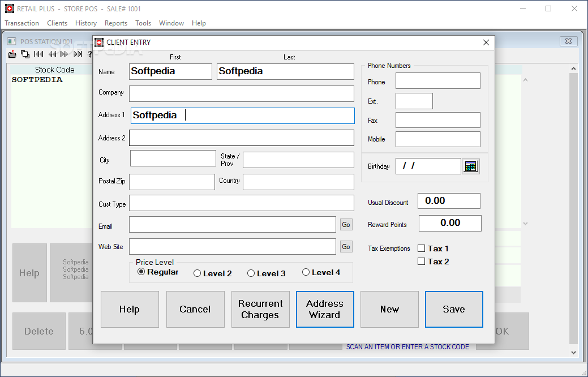Click the Mobile field

pyautogui.click(x=438, y=139)
